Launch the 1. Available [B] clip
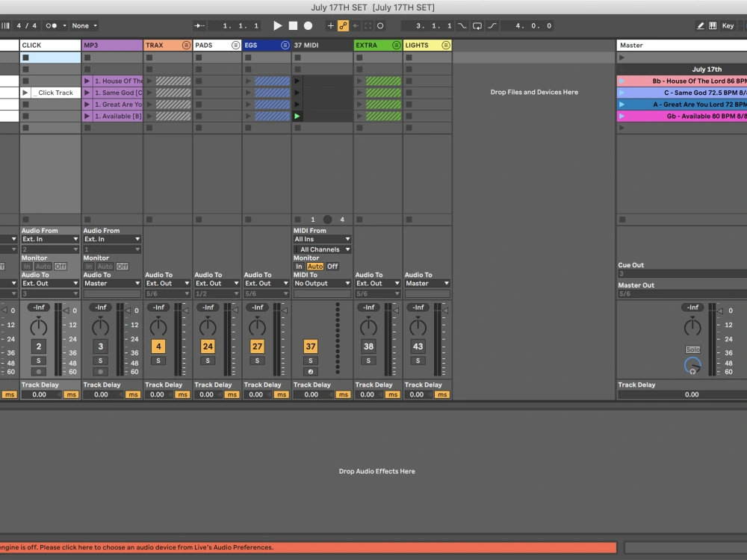The image size is (747, 560). [87, 116]
